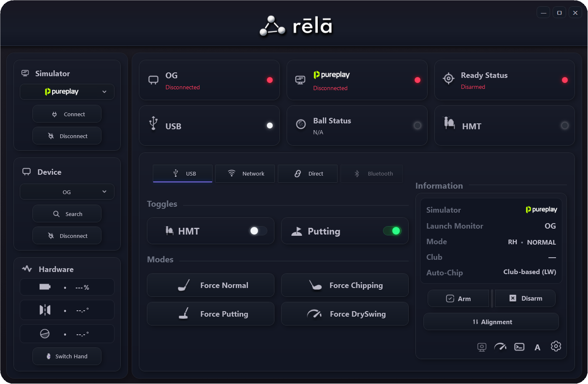Screen dimensions: 588x384
Task: Search for a device
Action: 67,214
